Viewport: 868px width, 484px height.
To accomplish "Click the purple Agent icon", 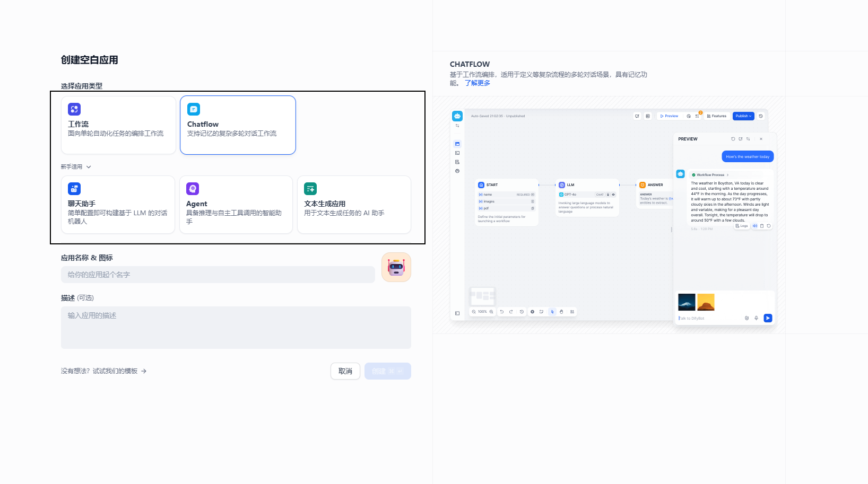I will pos(193,189).
